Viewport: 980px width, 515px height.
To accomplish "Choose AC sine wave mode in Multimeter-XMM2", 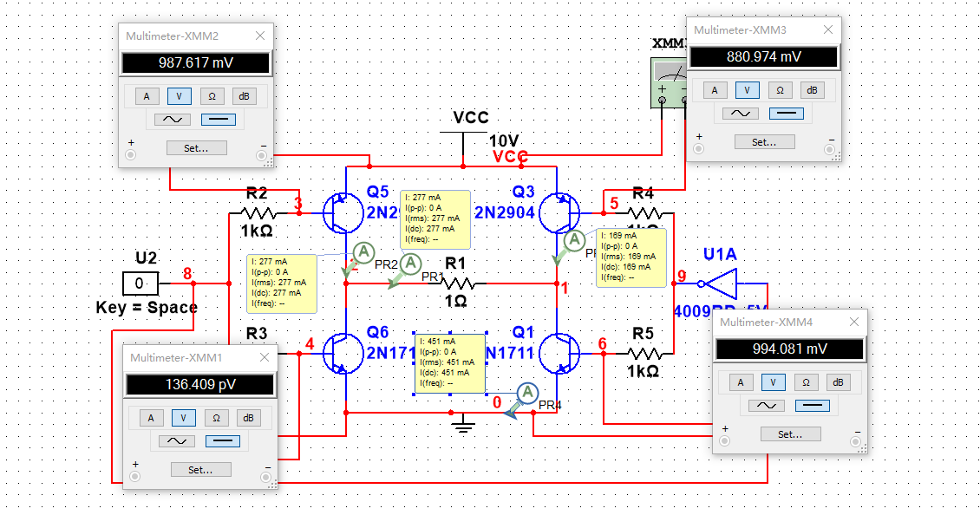I will pos(173,120).
